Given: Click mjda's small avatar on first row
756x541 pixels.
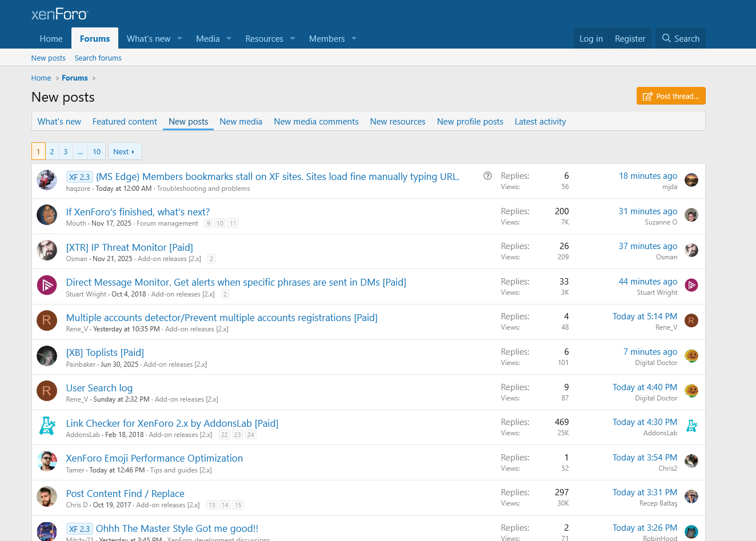Looking at the screenshot, I should (x=691, y=180).
